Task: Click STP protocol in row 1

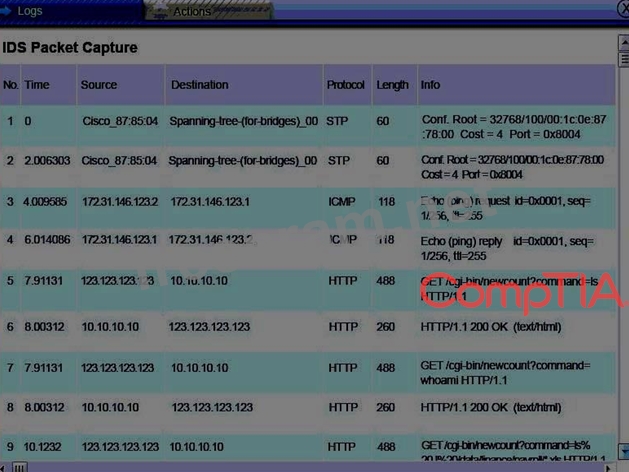Action: (x=337, y=121)
